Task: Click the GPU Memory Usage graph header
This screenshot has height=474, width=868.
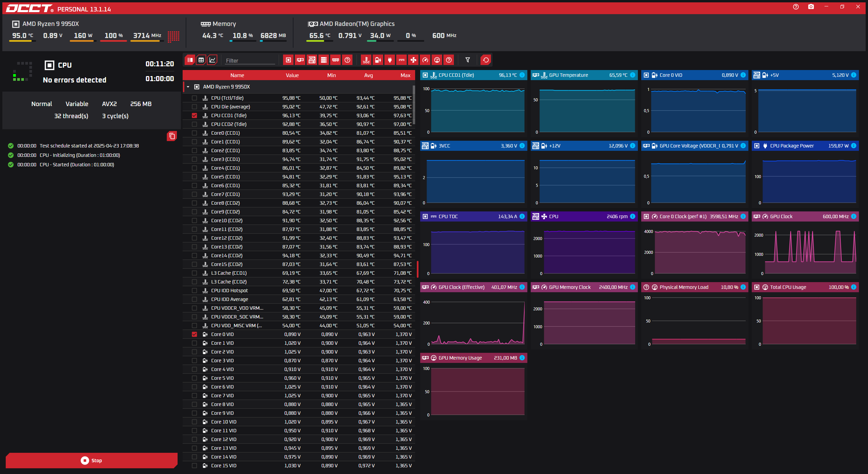Action: coord(473,358)
